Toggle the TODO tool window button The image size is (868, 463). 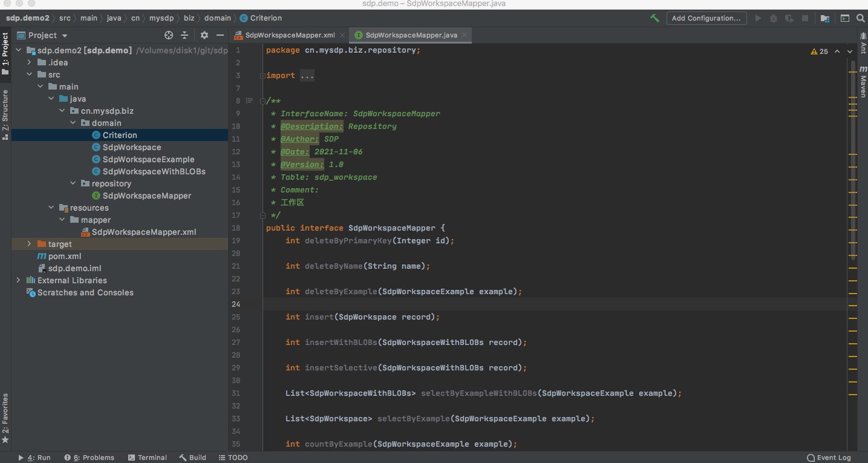click(x=233, y=458)
